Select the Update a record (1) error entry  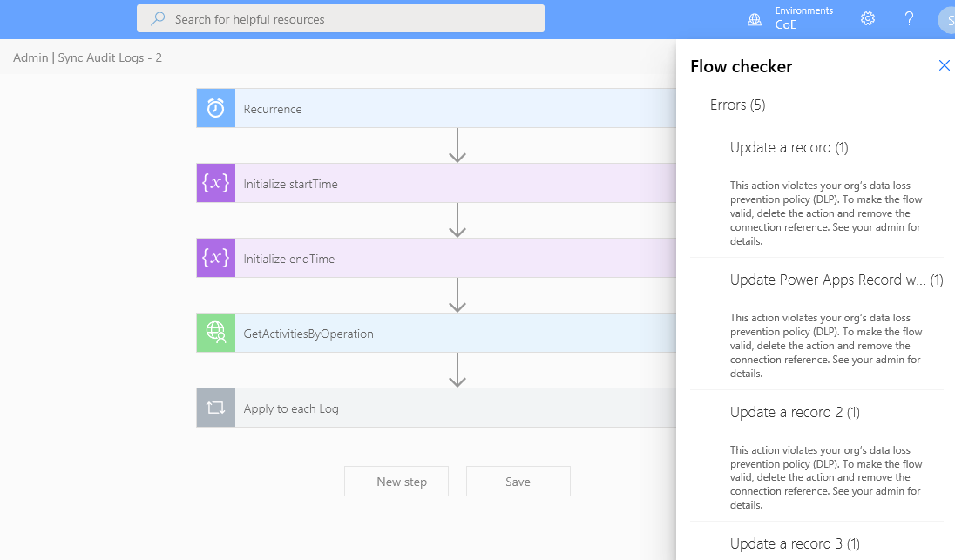point(789,147)
